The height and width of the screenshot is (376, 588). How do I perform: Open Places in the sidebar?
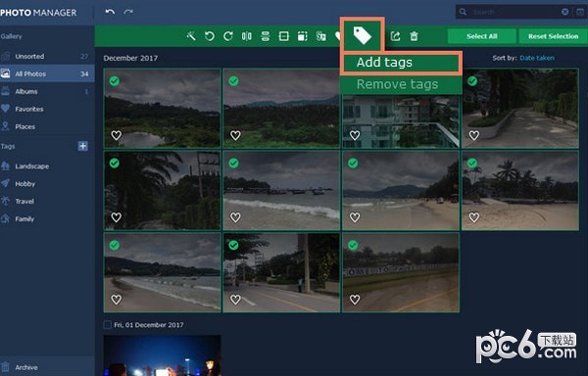coord(47,126)
